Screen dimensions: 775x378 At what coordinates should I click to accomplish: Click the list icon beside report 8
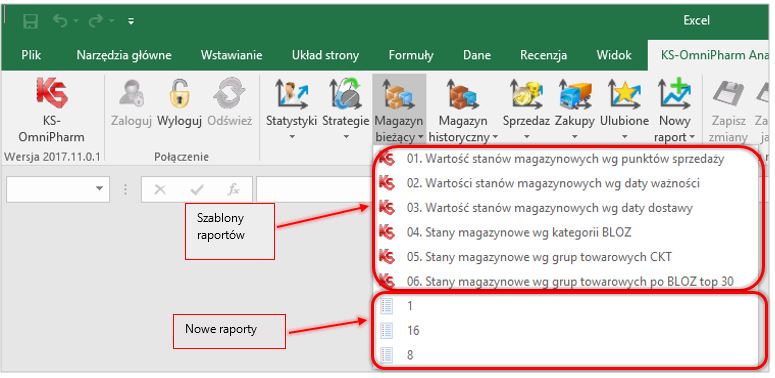coord(387,355)
